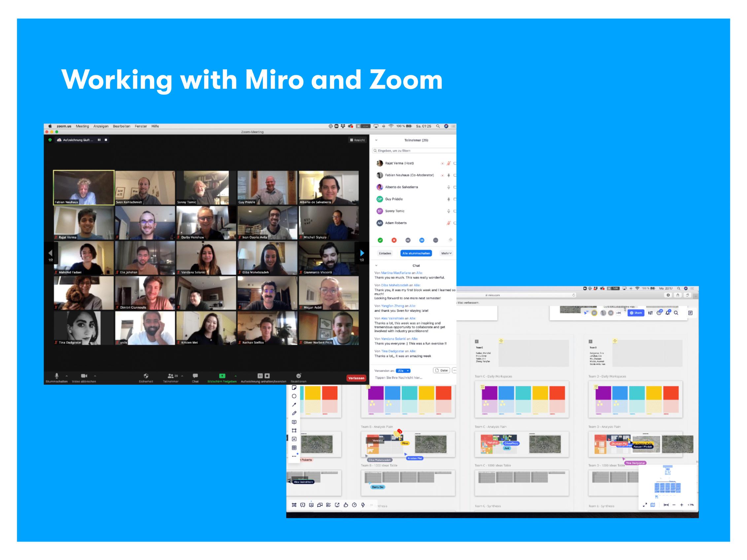The height and width of the screenshot is (560, 747).
Task: Click Miro zoom in plus
Action: click(x=682, y=505)
